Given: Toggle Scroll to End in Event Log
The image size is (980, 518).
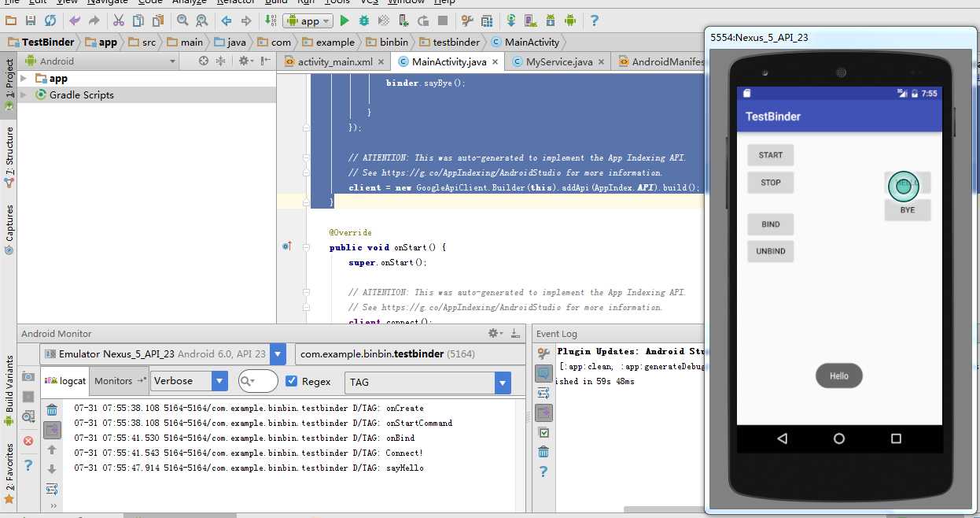Looking at the screenshot, I should coord(543,413).
